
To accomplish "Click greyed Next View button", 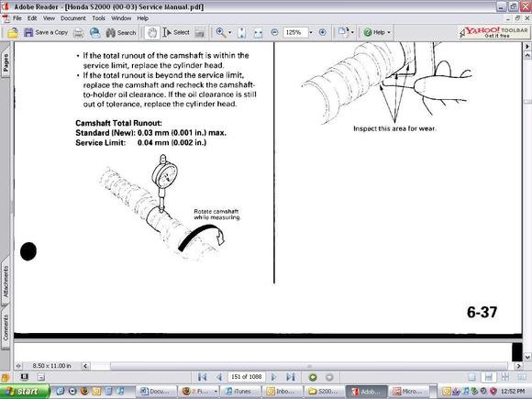I will point(329,377).
